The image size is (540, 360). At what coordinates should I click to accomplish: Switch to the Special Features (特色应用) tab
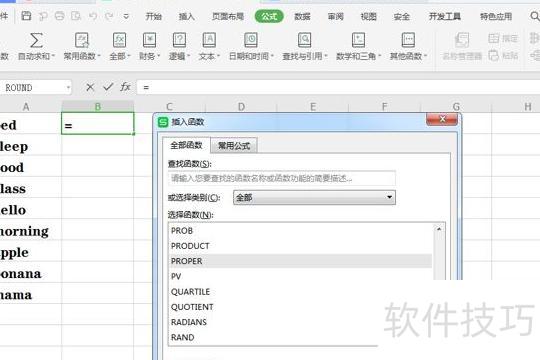[496, 16]
